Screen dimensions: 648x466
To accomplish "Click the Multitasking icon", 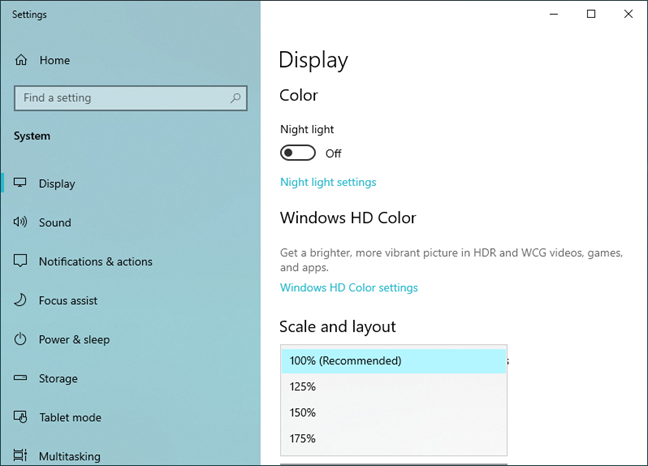I will tap(20, 455).
